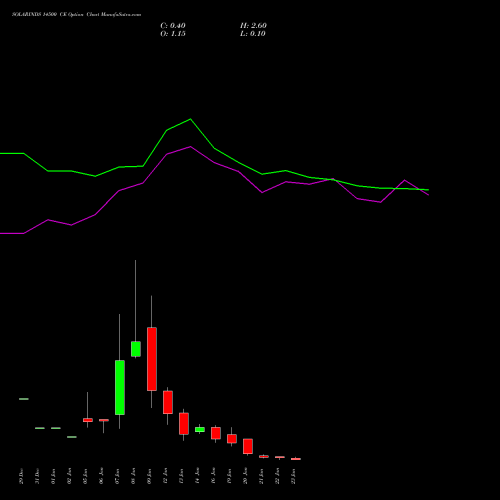Click the green candle body for 08 Jan
Image resolution: width=500 pixels, height=500 pixels.
tap(136, 349)
